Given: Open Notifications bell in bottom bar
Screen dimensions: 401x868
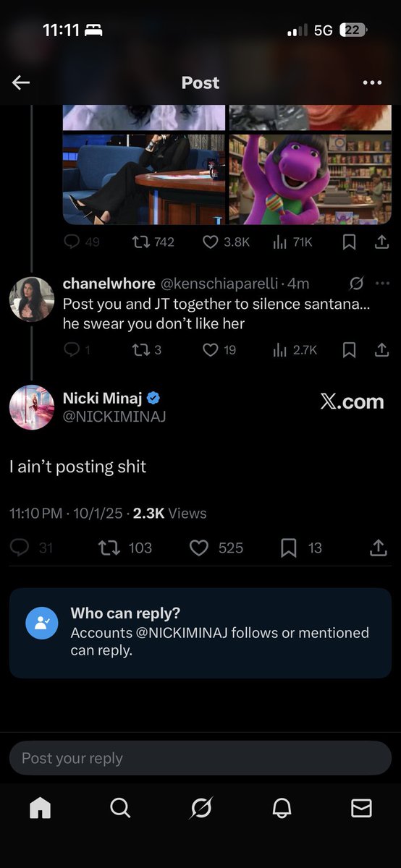Looking at the screenshot, I should click(x=281, y=808).
